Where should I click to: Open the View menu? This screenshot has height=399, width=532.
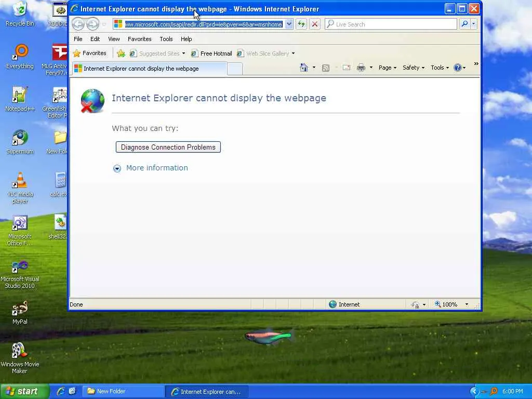(x=114, y=39)
